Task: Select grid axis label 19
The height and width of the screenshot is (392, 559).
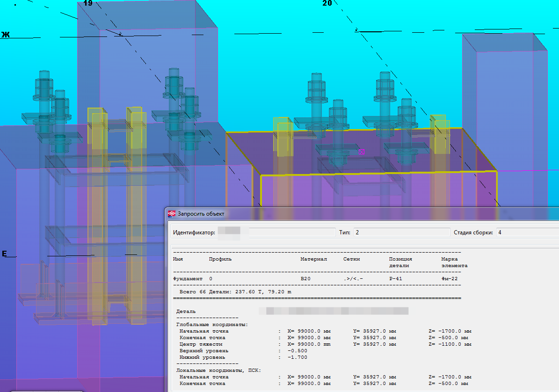Action: 87,3
